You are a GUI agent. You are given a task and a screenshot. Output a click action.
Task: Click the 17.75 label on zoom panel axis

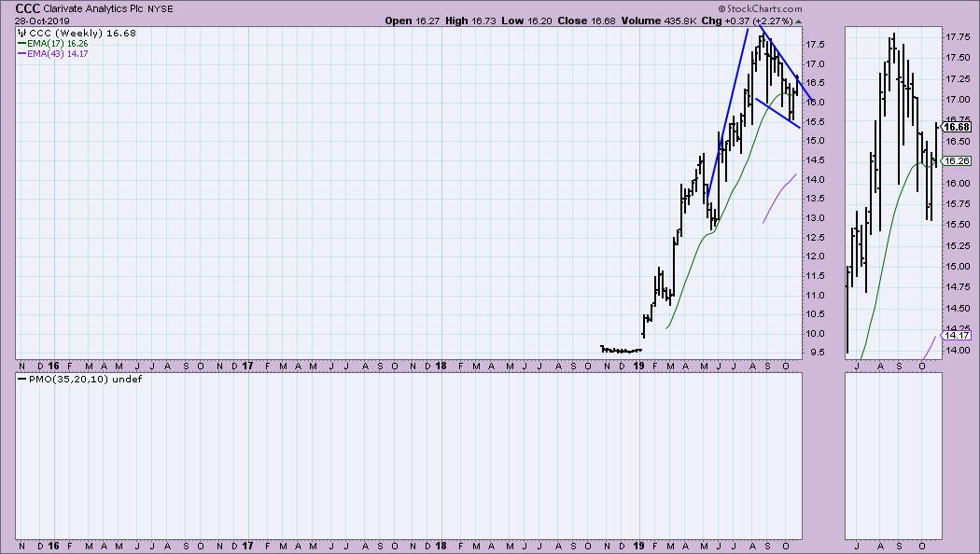point(958,37)
